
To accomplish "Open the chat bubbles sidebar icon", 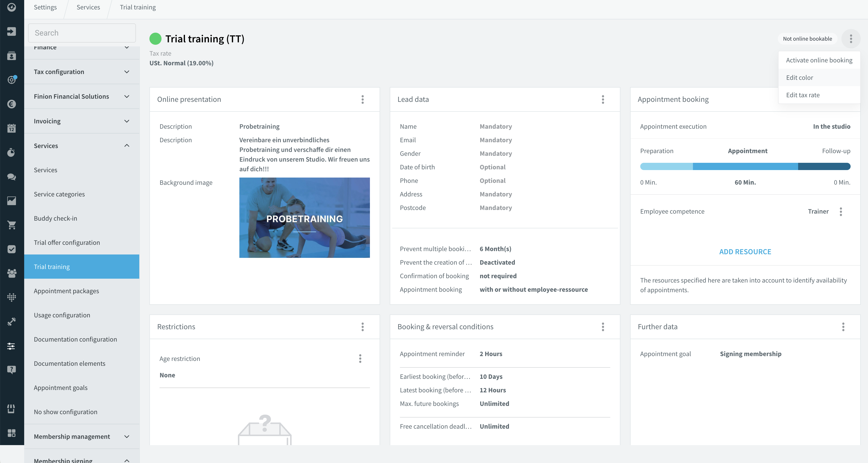I will pos(12,177).
